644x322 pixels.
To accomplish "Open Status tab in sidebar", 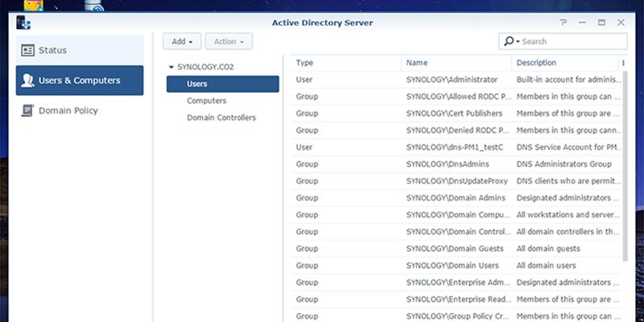I will 80,51.
